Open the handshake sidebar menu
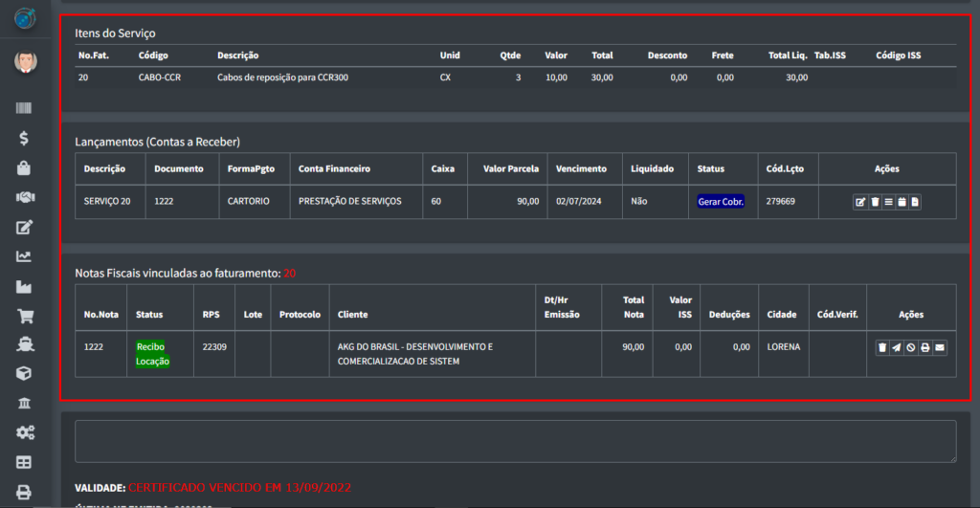 (24, 198)
